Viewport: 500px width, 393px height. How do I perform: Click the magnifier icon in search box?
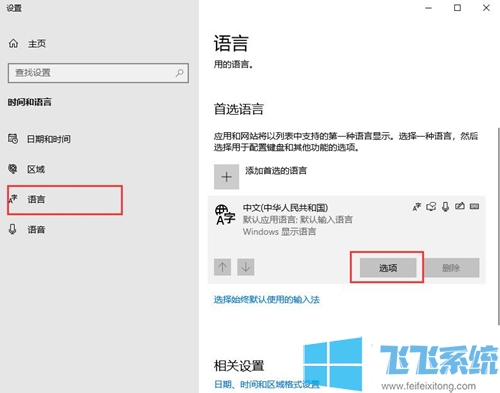179,73
